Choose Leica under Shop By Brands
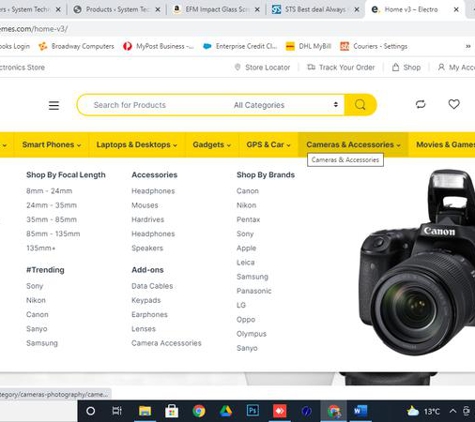 pos(246,263)
